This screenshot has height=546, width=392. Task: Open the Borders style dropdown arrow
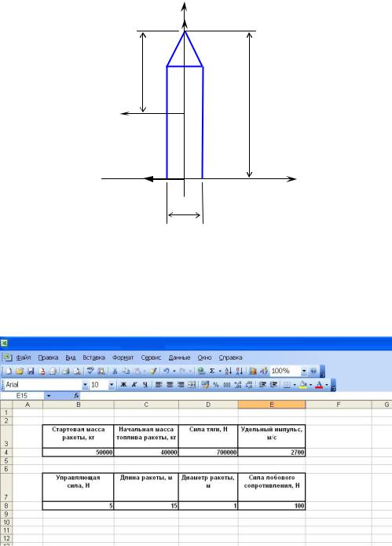coord(295,385)
